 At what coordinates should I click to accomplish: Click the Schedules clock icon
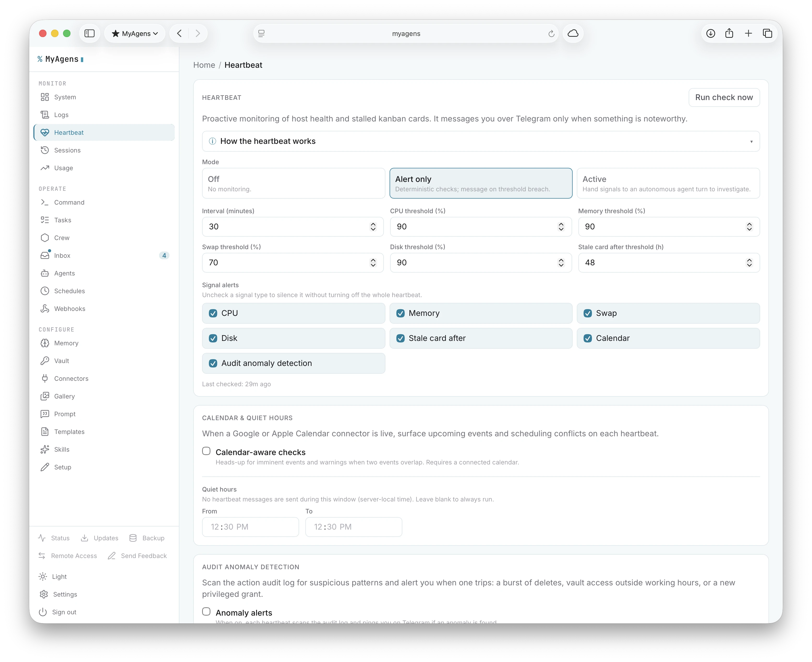click(x=45, y=291)
